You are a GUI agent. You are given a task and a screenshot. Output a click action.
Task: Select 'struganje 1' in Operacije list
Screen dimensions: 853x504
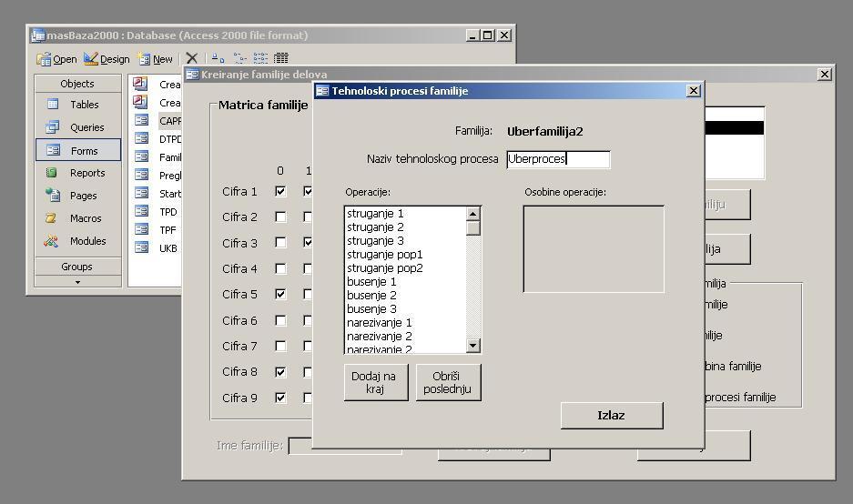[x=405, y=214]
